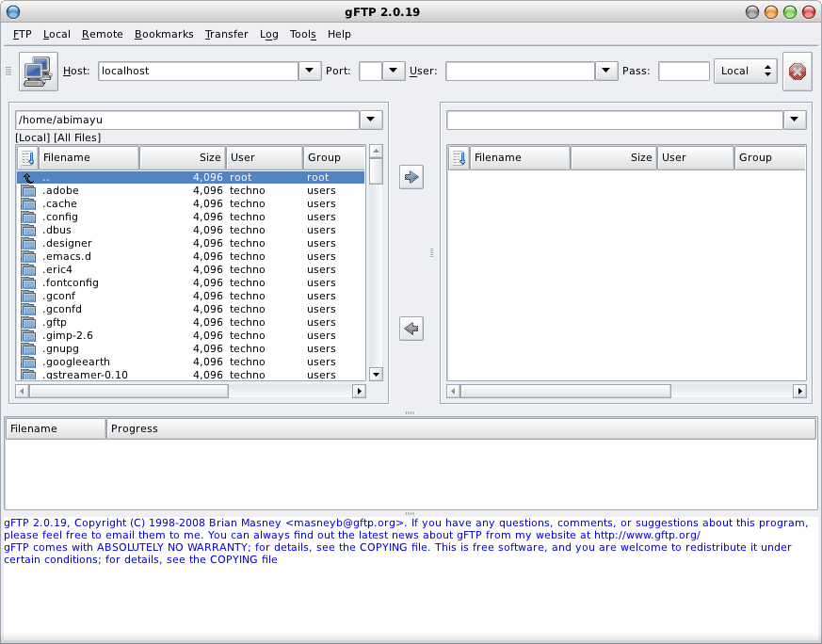
Task: Sort local files by Size header
Action: (183, 158)
